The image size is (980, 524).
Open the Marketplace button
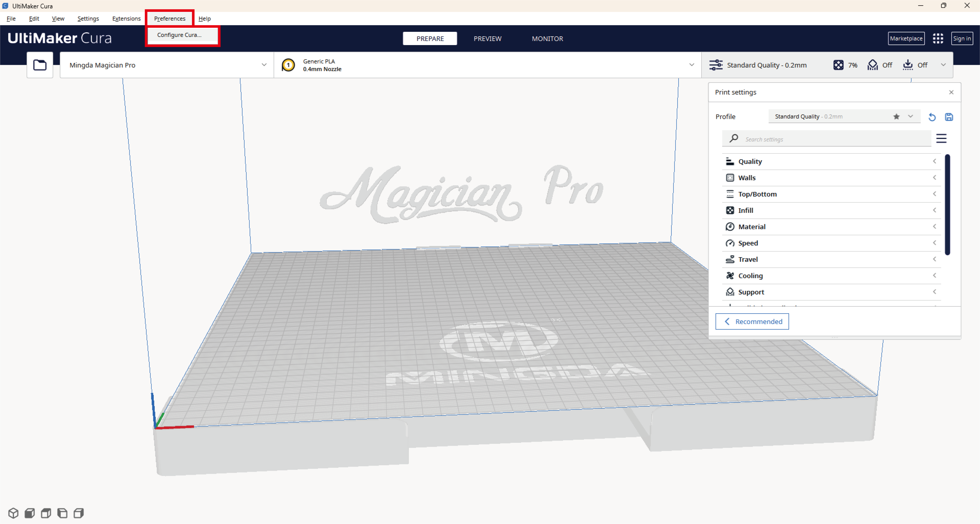[906, 38]
